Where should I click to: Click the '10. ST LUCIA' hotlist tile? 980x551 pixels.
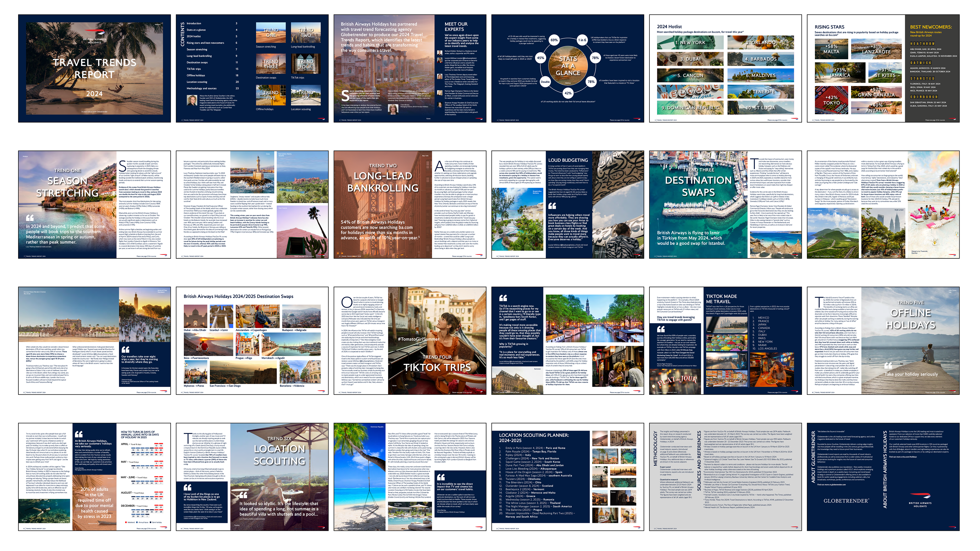point(761,108)
